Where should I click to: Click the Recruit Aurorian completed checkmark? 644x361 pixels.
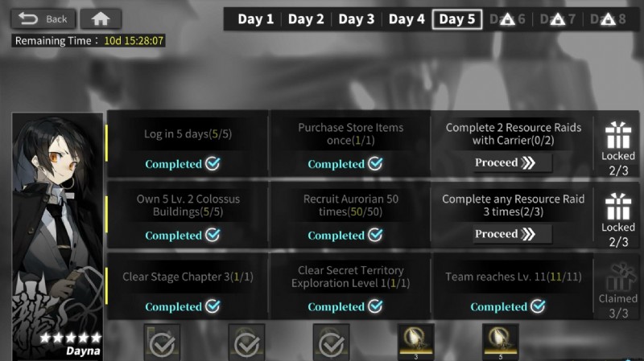375,236
